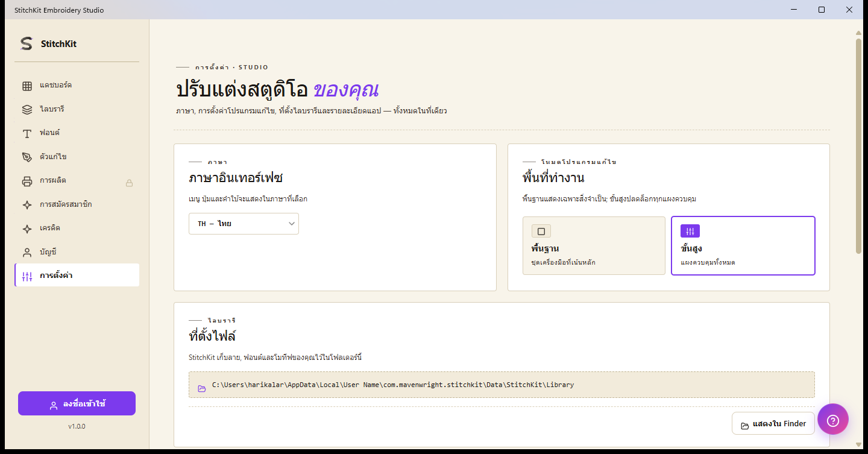The width and height of the screenshot is (868, 454).
Task: Click the sparkle icon beside เครดิต
Action: coord(27,229)
